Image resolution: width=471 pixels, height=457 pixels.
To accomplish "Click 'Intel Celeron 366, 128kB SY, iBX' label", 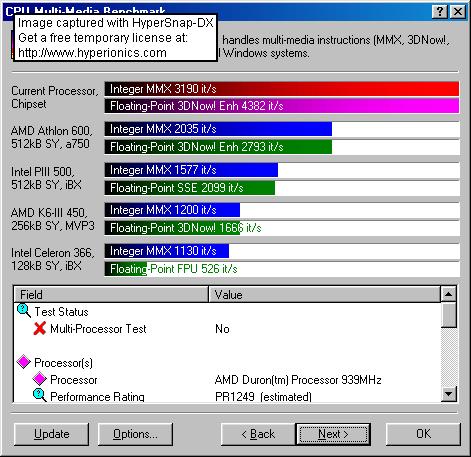I will point(53,259).
